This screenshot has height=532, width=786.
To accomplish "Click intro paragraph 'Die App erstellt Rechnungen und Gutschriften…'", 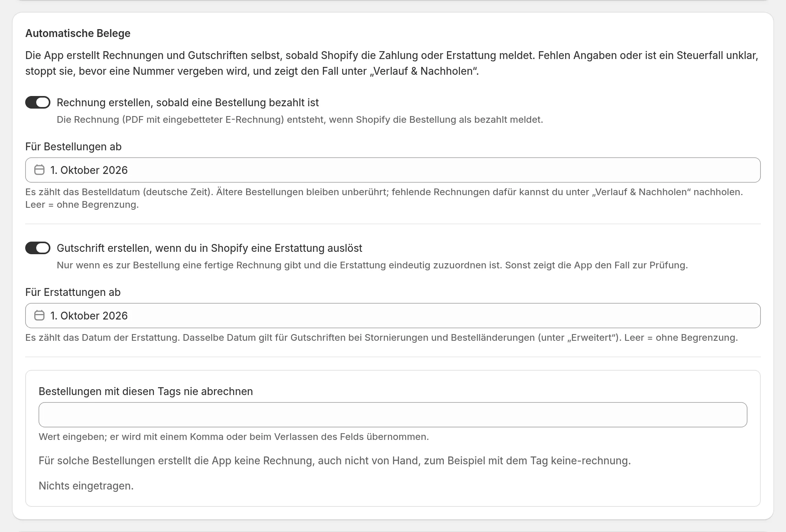I will point(392,63).
